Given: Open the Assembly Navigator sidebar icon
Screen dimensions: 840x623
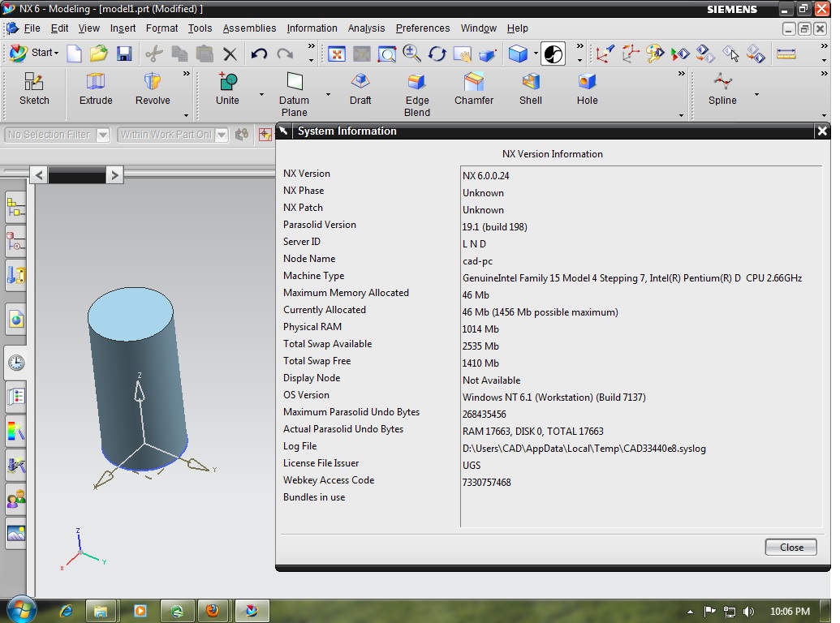Looking at the screenshot, I should pos(15,208).
